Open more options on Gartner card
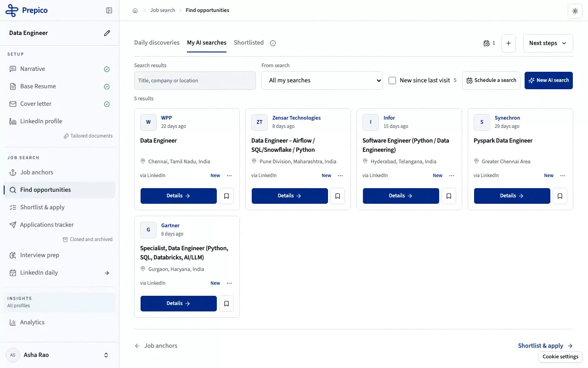 (x=229, y=283)
